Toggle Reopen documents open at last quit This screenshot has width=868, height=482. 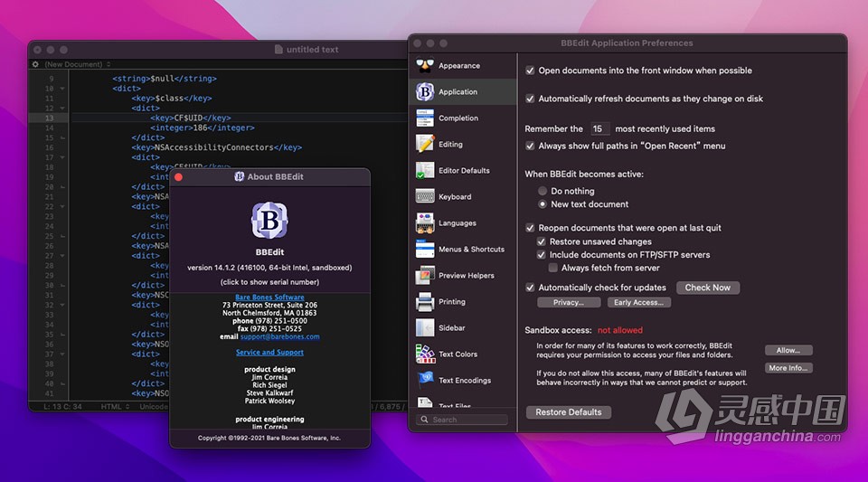[x=530, y=228]
